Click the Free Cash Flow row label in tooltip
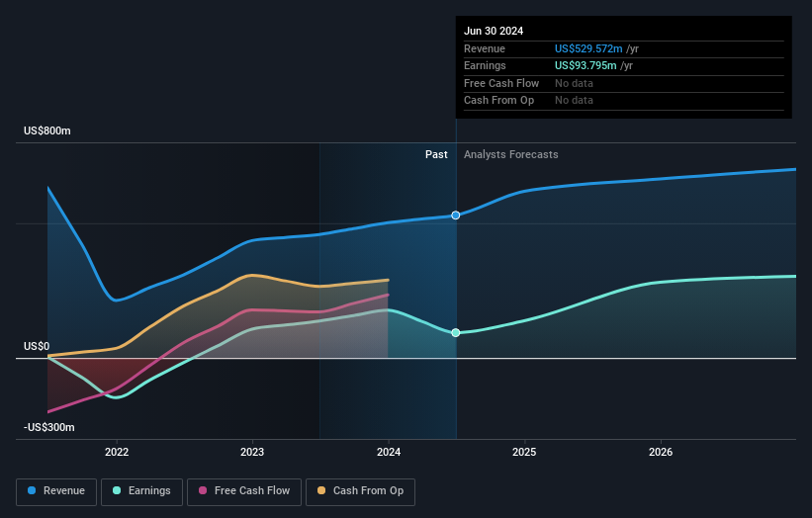The image size is (812, 518). [501, 83]
